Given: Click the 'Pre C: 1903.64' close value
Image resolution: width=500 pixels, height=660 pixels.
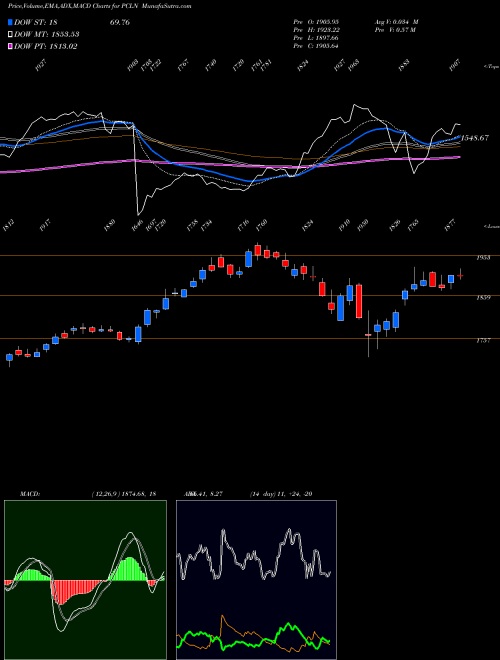Looking at the screenshot, I should [x=316, y=46].
